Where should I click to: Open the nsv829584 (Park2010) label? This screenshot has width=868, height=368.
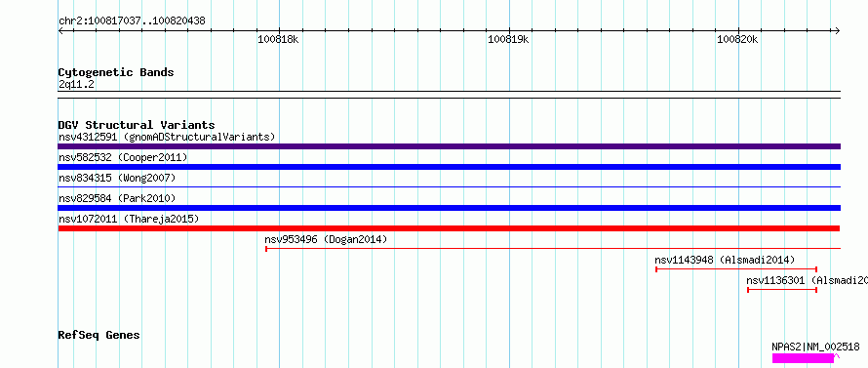117,198
